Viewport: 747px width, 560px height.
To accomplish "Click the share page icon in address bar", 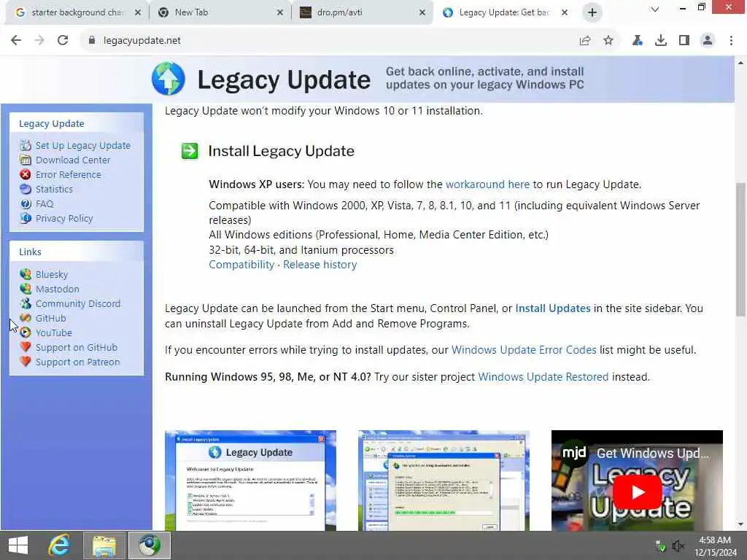I will (x=585, y=41).
